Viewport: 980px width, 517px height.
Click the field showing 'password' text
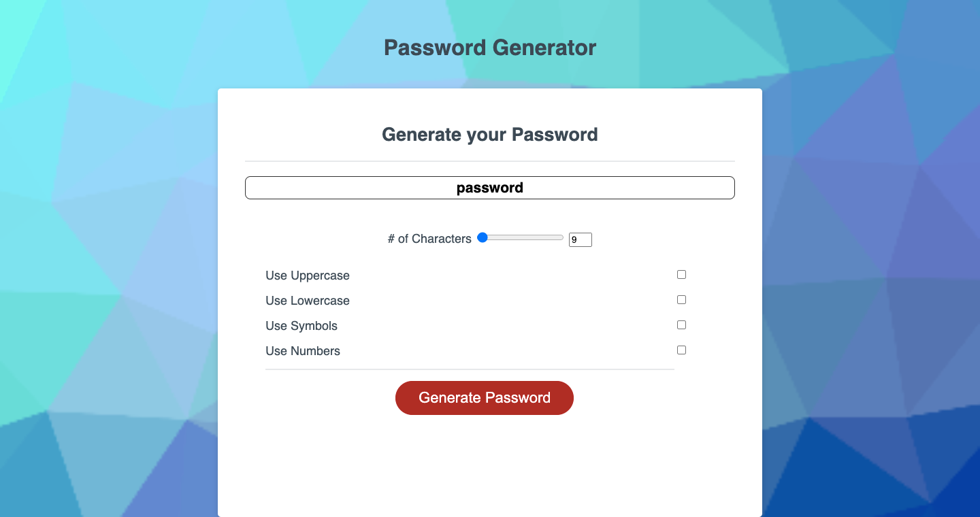tap(489, 187)
